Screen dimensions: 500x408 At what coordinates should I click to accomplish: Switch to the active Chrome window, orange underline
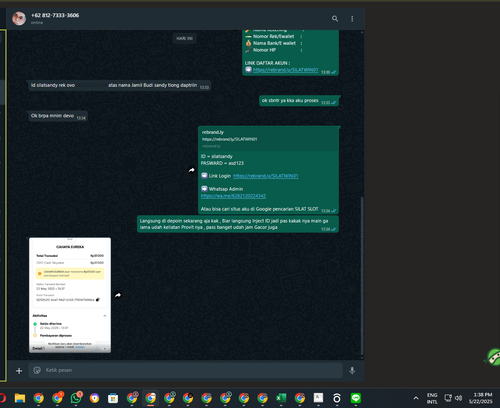[x=150, y=398]
